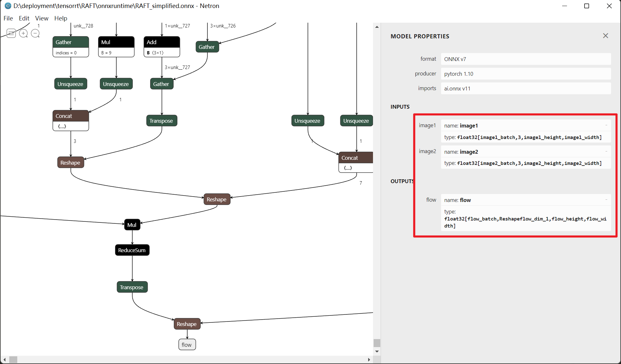
Task: Expand the image1 input details
Action: coord(606,125)
